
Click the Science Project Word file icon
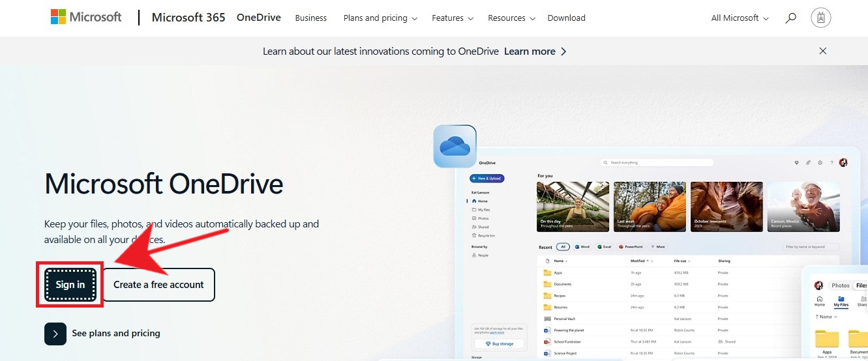click(548, 353)
